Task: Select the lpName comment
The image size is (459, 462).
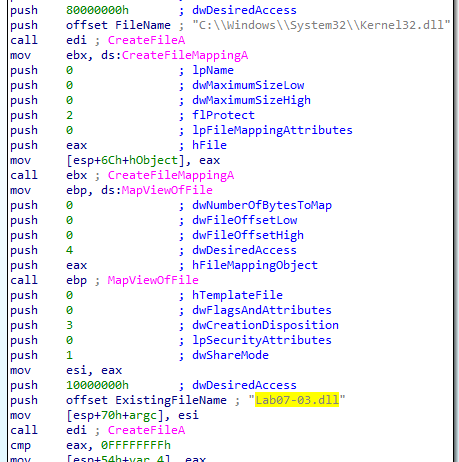Action: 213,70
